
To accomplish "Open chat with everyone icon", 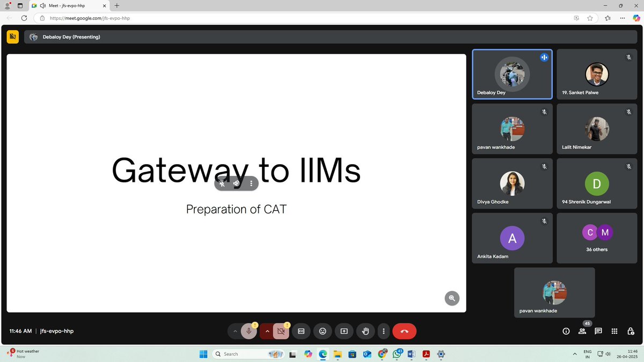I will point(598,331).
